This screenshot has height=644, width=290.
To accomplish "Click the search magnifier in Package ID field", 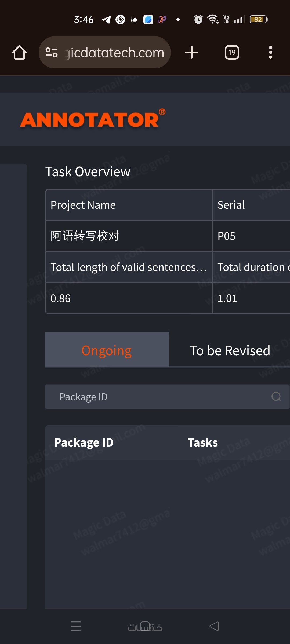I will point(276,397).
